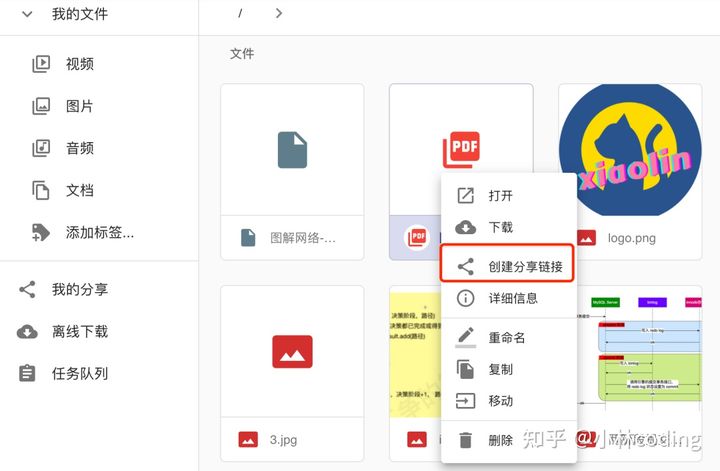
Task: Open the sequence diagram image thumbnail
Action: pyautogui.click(x=639, y=351)
